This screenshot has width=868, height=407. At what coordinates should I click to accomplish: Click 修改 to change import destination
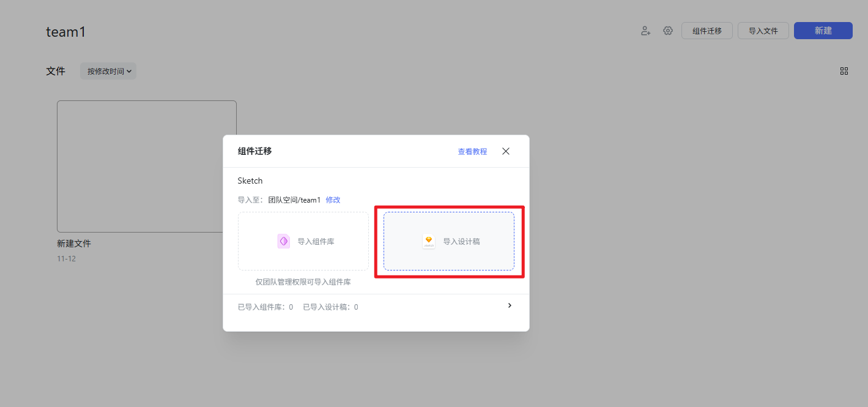(333, 200)
